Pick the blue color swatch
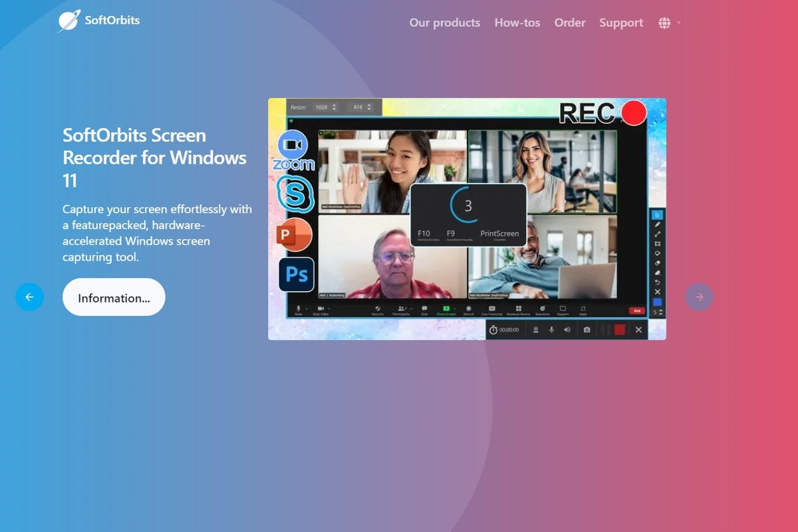This screenshot has width=798, height=532. click(657, 302)
